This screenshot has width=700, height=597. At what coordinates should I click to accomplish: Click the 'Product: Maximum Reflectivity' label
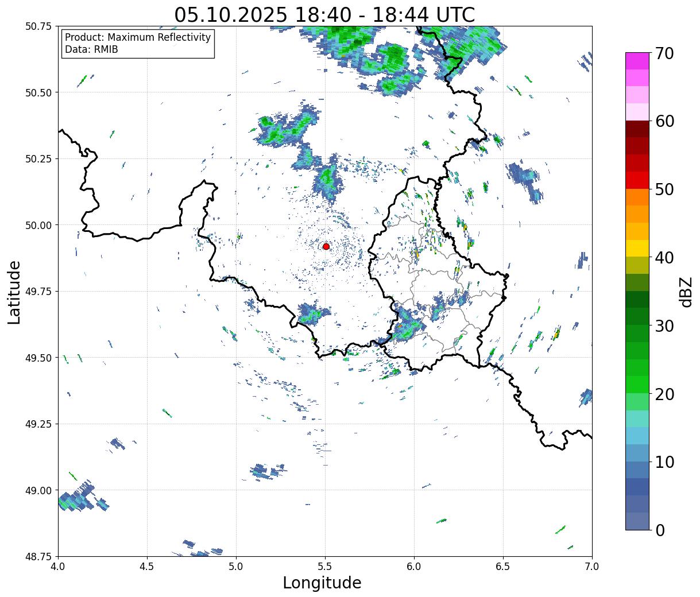point(138,37)
